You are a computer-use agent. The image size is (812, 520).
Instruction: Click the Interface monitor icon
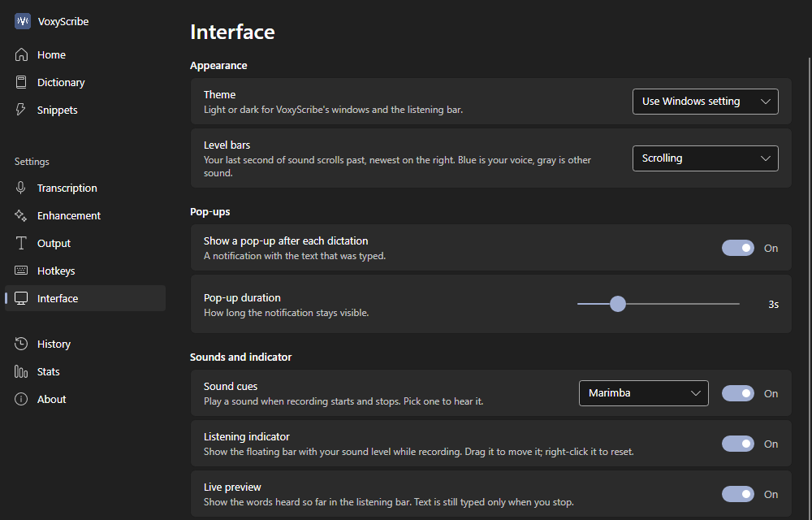(x=21, y=298)
